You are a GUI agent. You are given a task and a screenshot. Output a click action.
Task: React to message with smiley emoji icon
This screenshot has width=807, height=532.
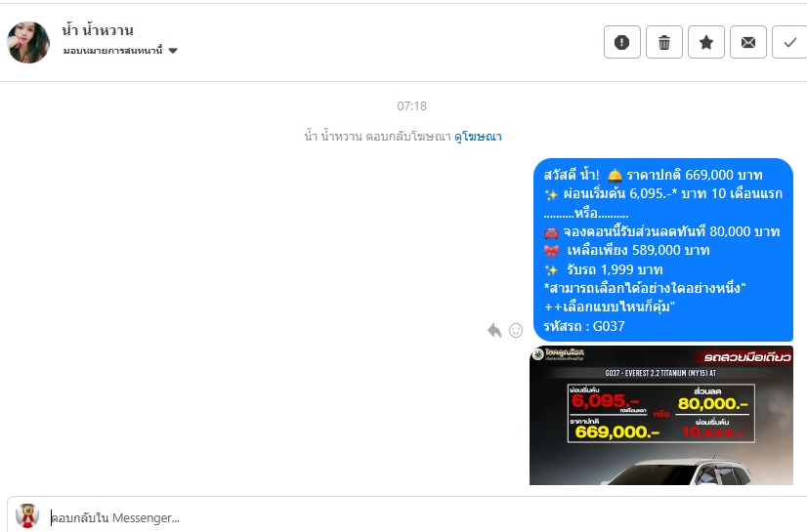[516, 330]
